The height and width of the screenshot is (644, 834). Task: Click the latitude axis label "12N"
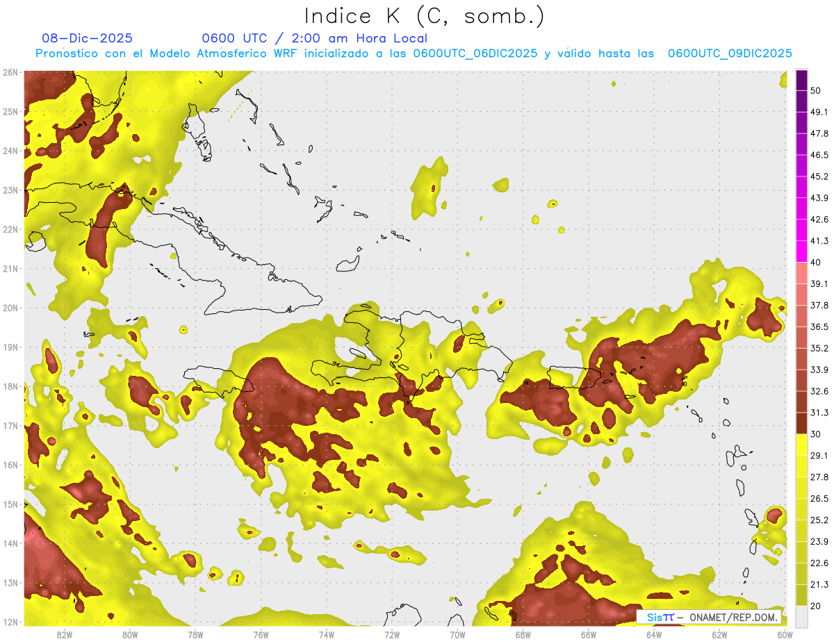[x=10, y=622]
